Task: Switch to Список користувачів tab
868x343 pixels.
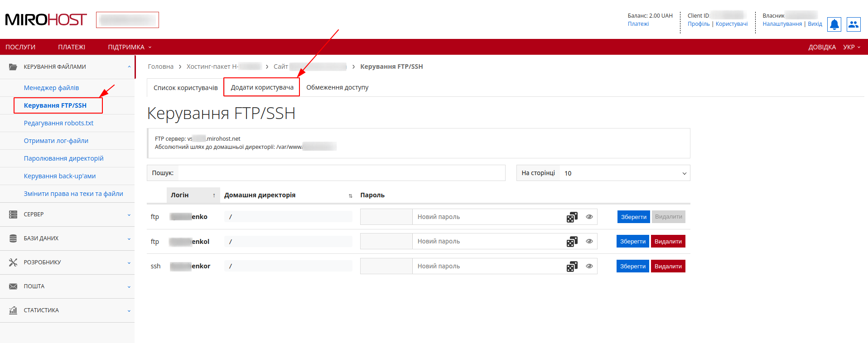Action: [185, 88]
